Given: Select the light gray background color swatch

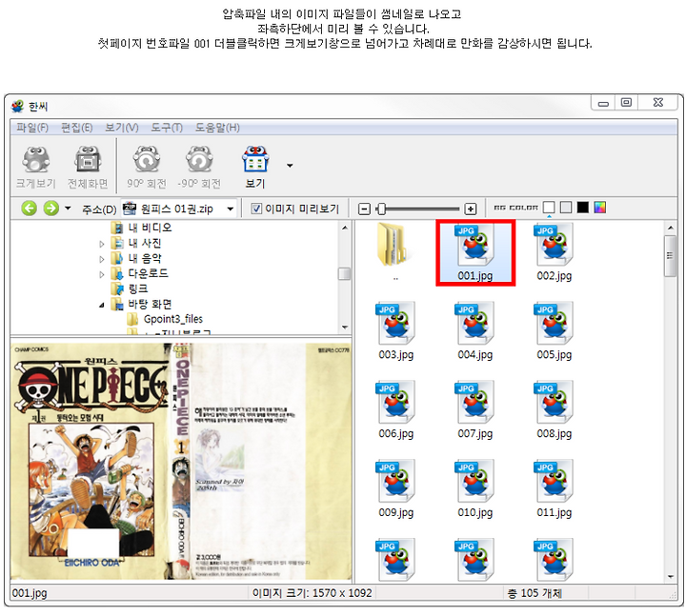Looking at the screenshot, I should click(x=566, y=208).
